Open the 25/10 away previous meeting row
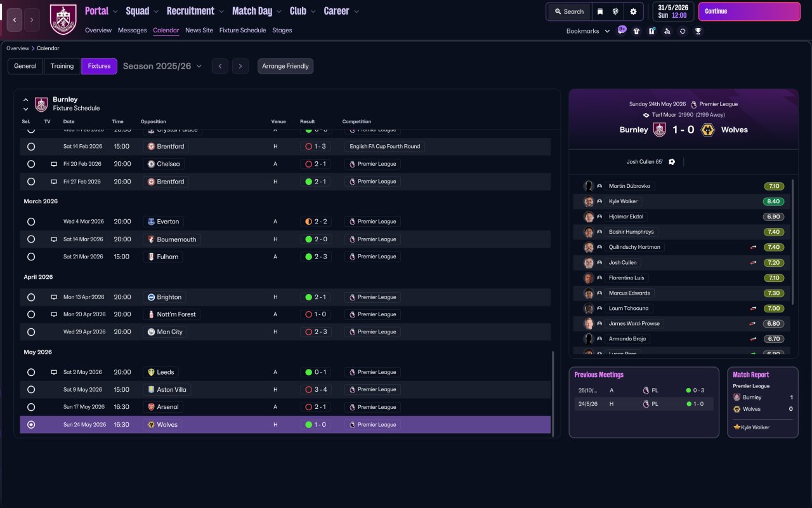Screen dimensions: 812x508 (644, 391)
